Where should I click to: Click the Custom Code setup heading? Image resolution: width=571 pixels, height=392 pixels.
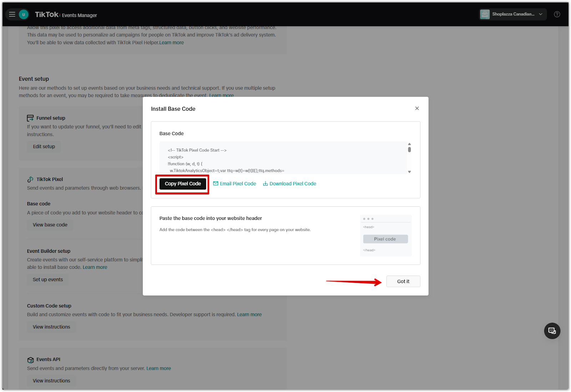tap(49, 306)
